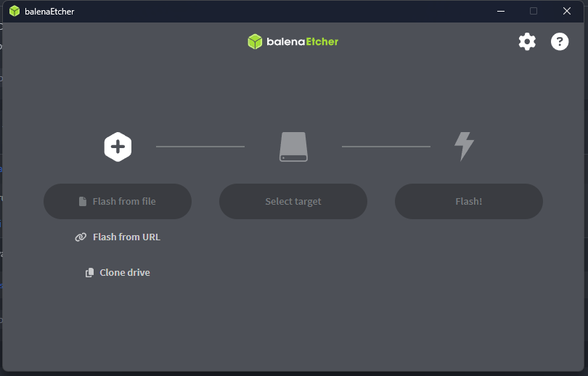The height and width of the screenshot is (376, 588).
Task: Click the chain link icon beside Flash from URL
Action: 81,237
